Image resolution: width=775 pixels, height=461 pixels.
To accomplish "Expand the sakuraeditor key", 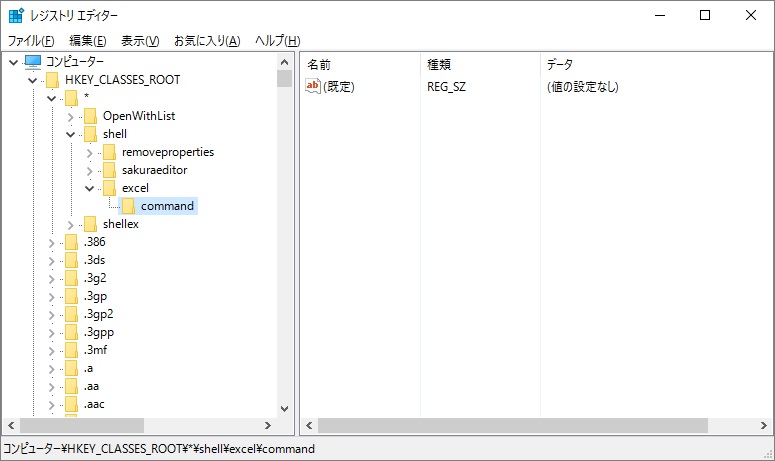I will (x=89, y=171).
